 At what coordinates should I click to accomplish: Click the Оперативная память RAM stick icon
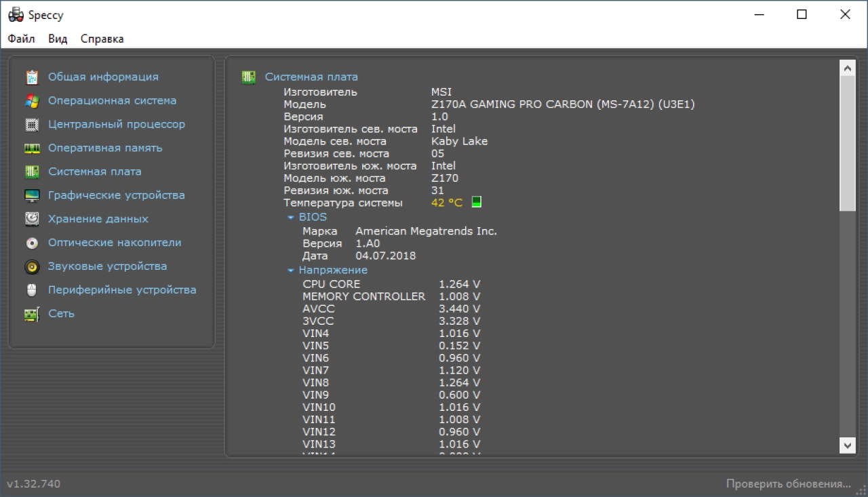tap(32, 148)
